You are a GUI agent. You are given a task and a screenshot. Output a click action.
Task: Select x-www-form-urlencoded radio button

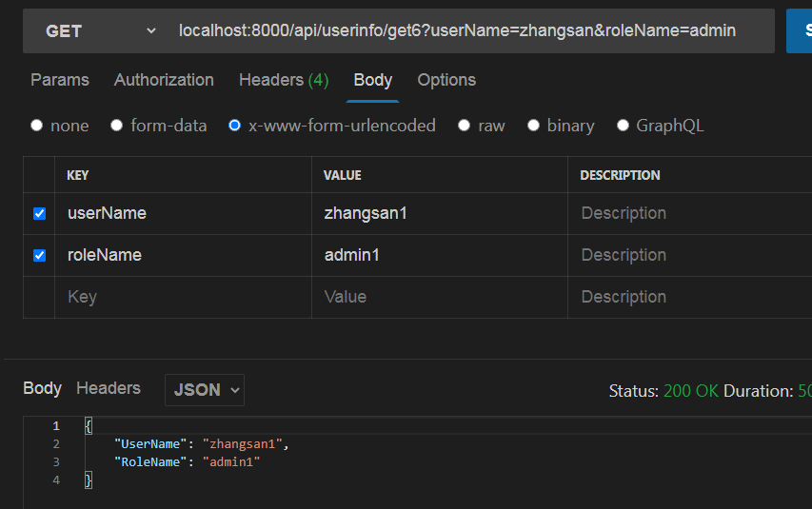tap(234, 126)
